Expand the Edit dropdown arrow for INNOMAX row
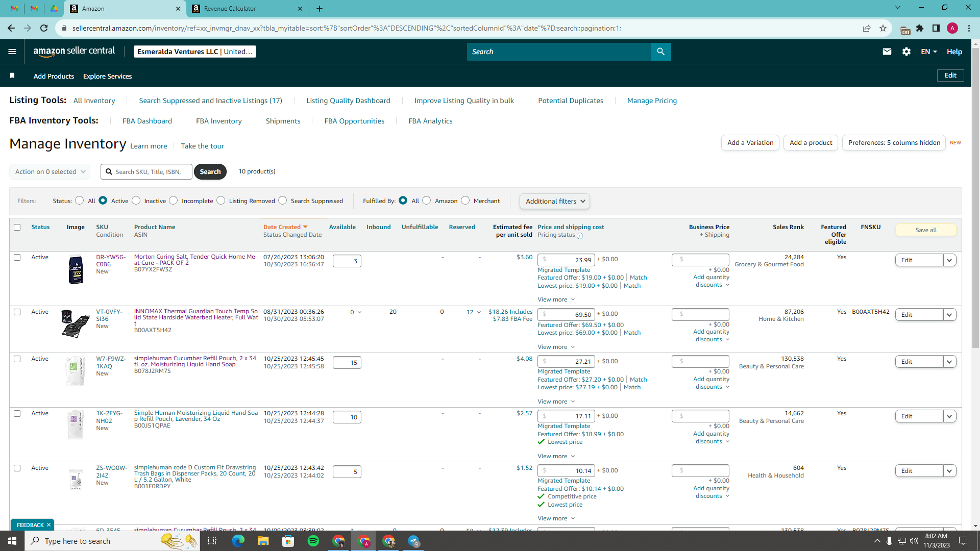 pos(950,315)
